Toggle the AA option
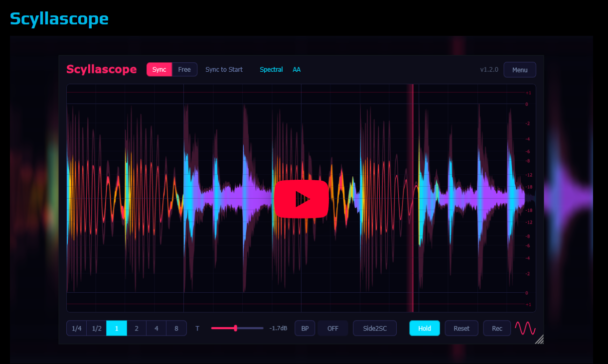 point(297,70)
